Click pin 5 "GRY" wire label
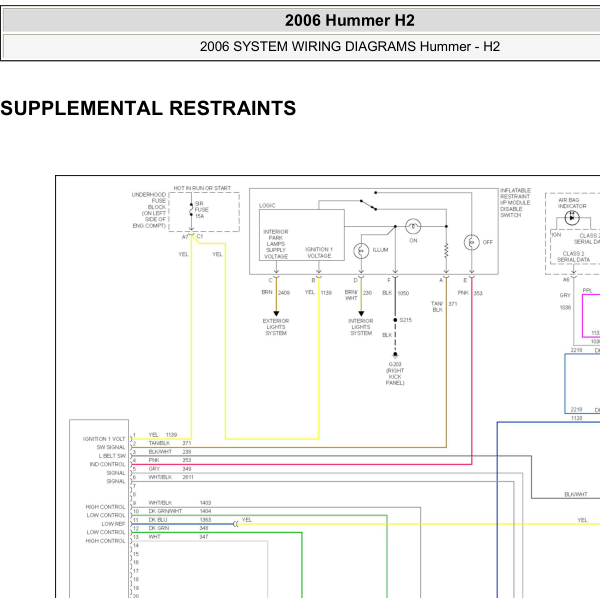This screenshot has width=600, height=598. pos(154,469)
